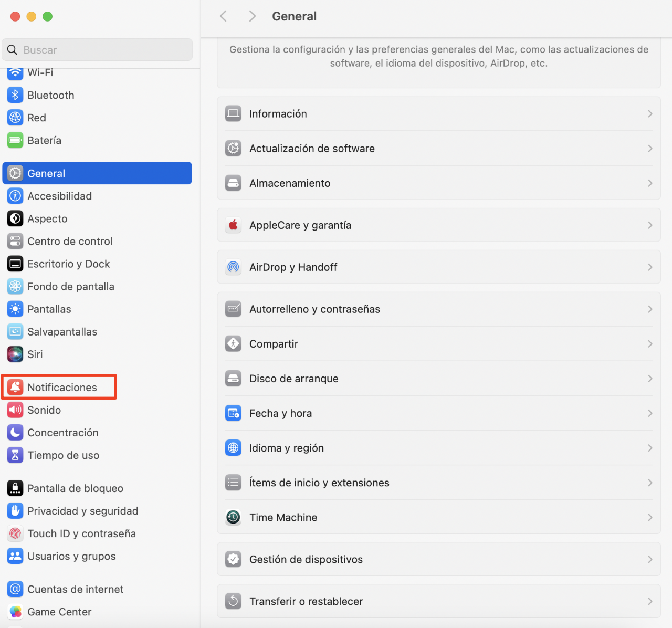Open Actualización de software
The image size is (672, 628).
point(439,148)
